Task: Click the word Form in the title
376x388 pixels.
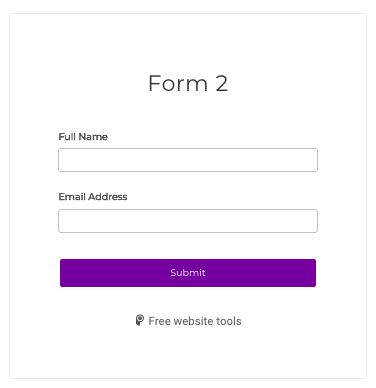Action: pos(178,83)
